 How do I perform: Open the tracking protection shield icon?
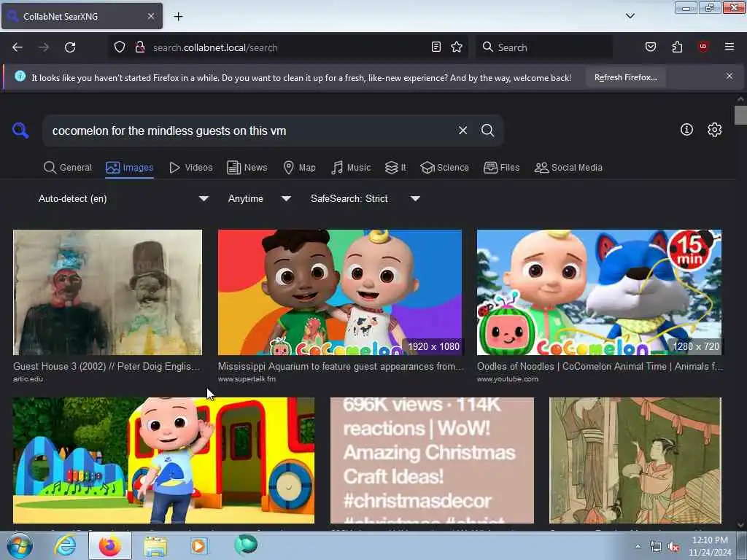pos(120,47)
